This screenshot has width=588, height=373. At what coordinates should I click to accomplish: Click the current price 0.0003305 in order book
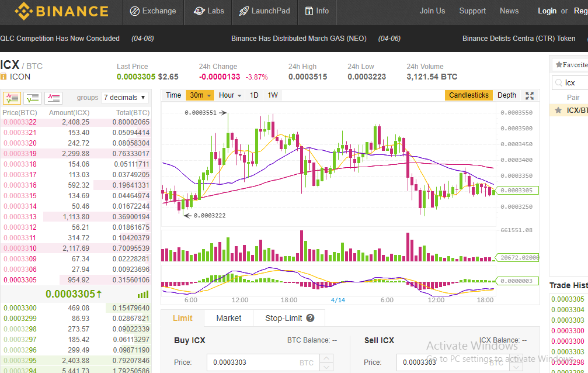[x=74, y=293]
